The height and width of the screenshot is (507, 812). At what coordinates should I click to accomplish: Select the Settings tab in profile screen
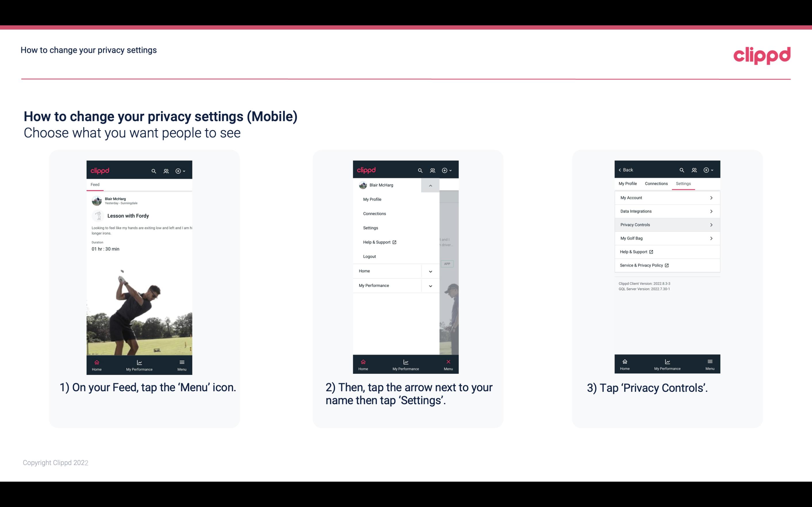(x=683, y=183)
